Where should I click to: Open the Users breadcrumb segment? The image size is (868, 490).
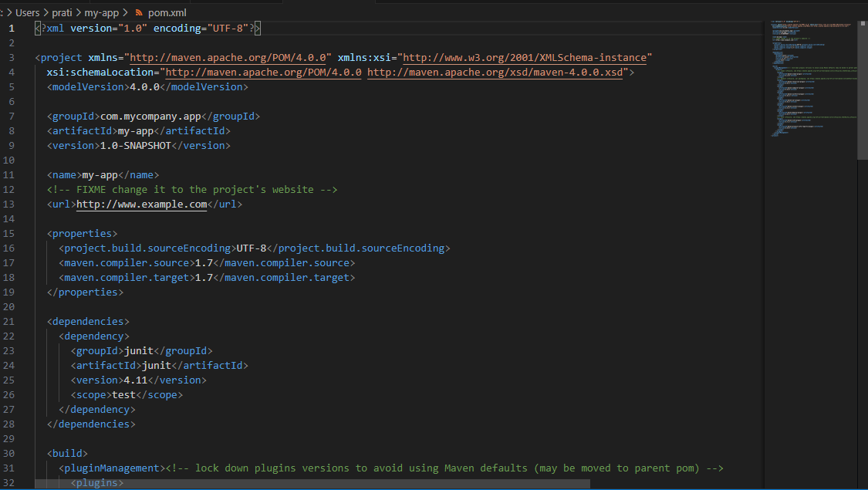28,13
